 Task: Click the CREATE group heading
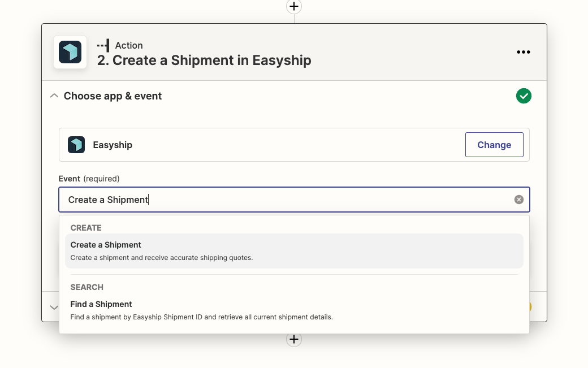pos(86,228)
